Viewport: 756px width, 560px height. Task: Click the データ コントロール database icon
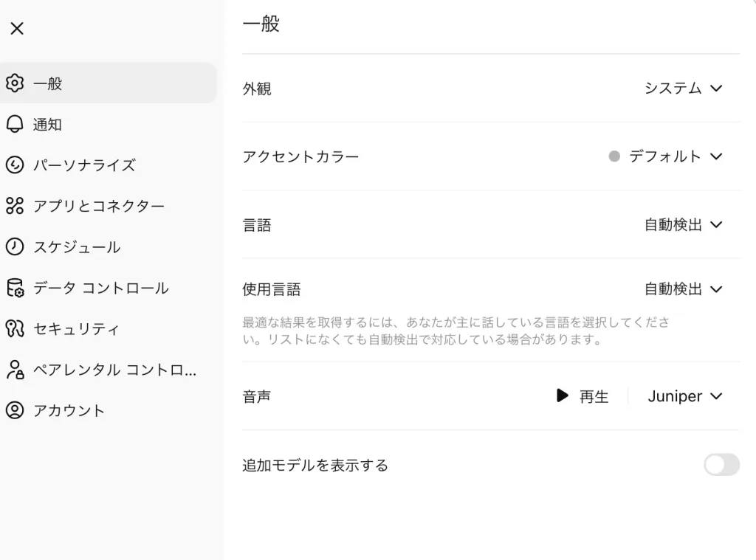coord(15,288)
